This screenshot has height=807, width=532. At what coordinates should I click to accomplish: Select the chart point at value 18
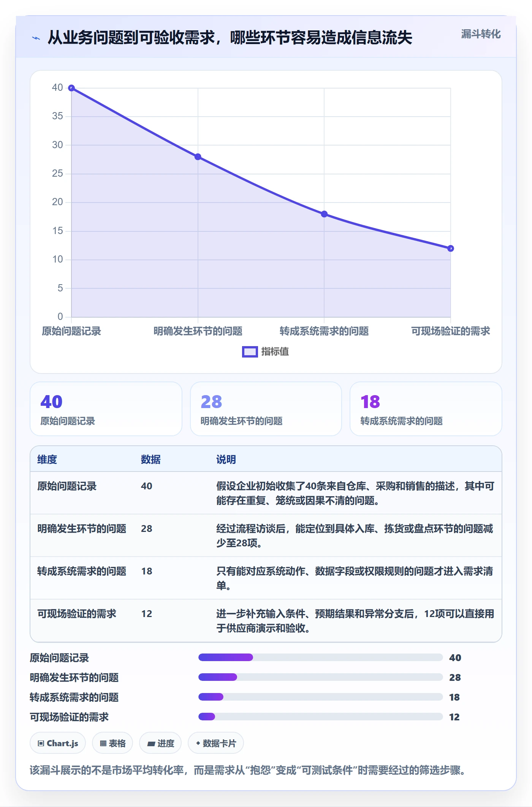click(x=324, y=214)
